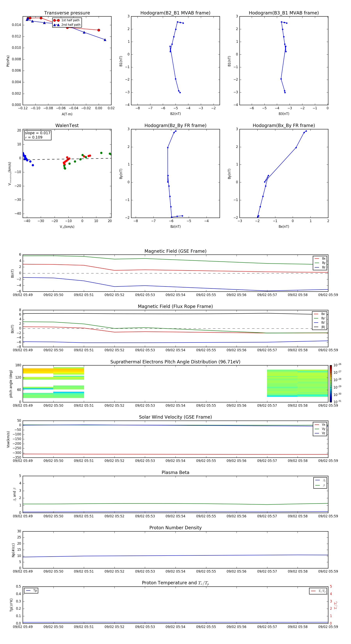This screenshot has height=644, width=351.
Task: Select the "Hodogram(Bx_By FR frame)" title
Action: point(284,125)
